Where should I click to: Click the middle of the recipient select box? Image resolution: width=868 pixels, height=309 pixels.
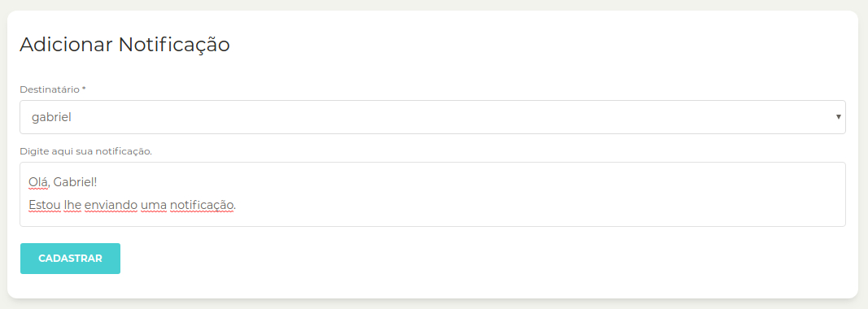click(432, 117)
